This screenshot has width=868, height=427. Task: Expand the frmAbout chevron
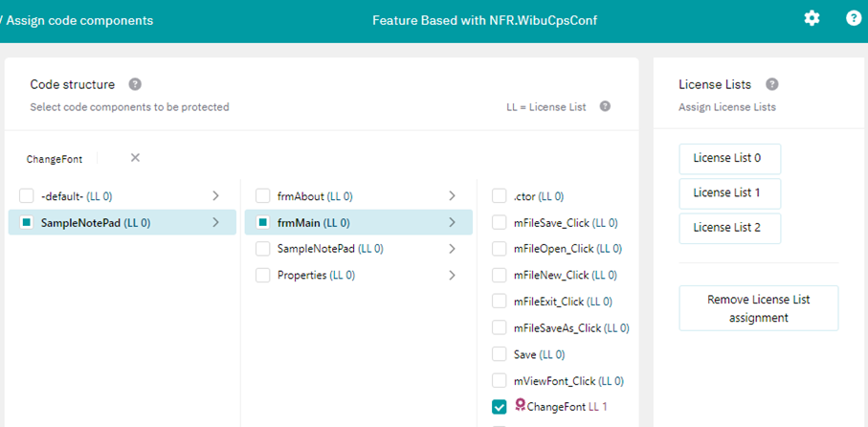(452, 196)
